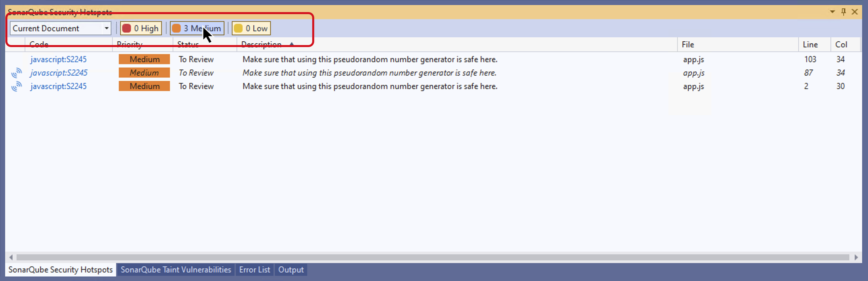
Task: Click app.js file cell in line 87 row
Action: tap(693, 73)
